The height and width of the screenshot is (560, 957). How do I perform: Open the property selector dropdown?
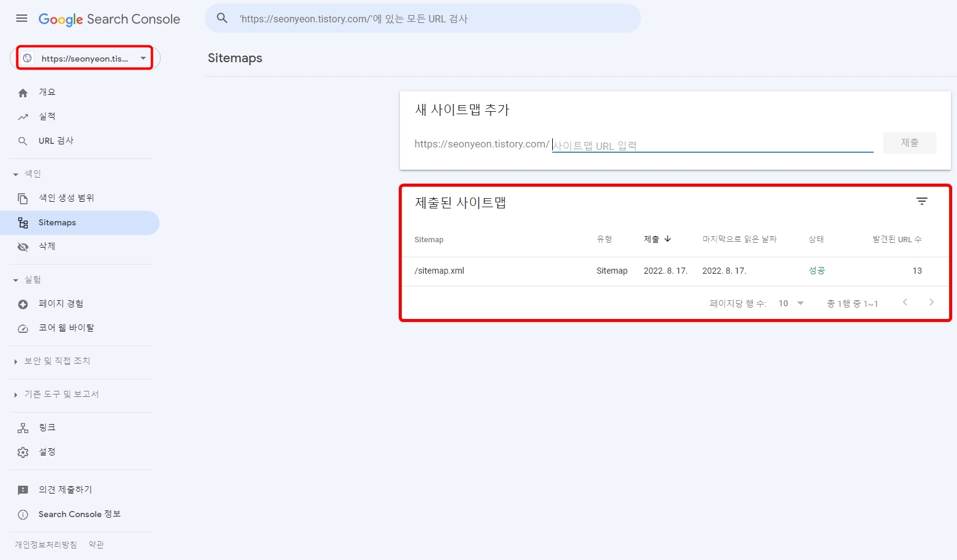tap(85, 58)
